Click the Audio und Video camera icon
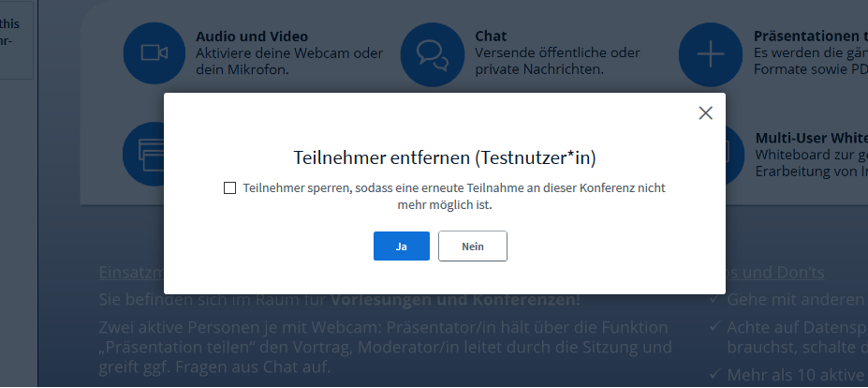 pyautogui.click(x=154, y=53)
